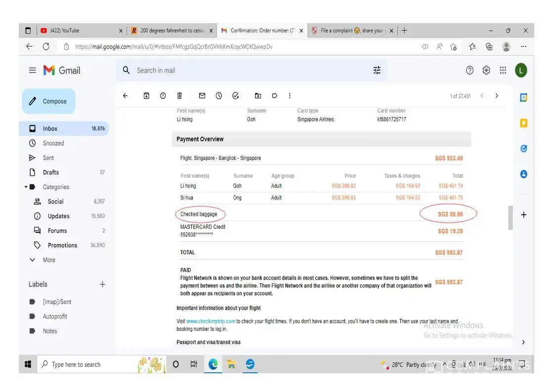Show search options filter in search bar
Image resolution: width=555 pixels, height=392 pixels.
[377, 71]
